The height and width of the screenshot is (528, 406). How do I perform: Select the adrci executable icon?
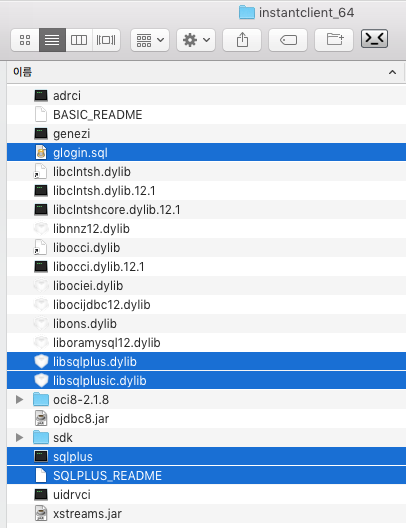(41, 96)
